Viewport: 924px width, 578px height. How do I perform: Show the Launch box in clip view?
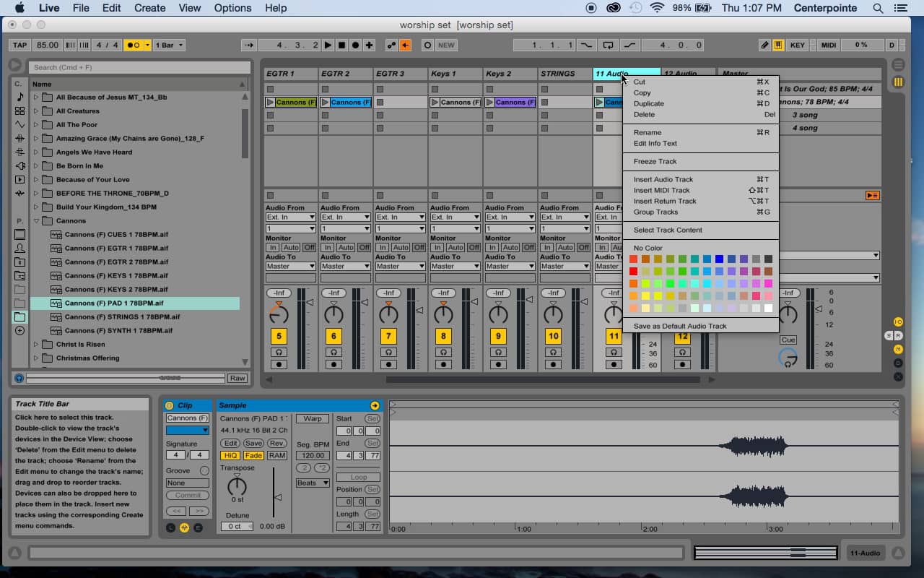click(170, 529)
